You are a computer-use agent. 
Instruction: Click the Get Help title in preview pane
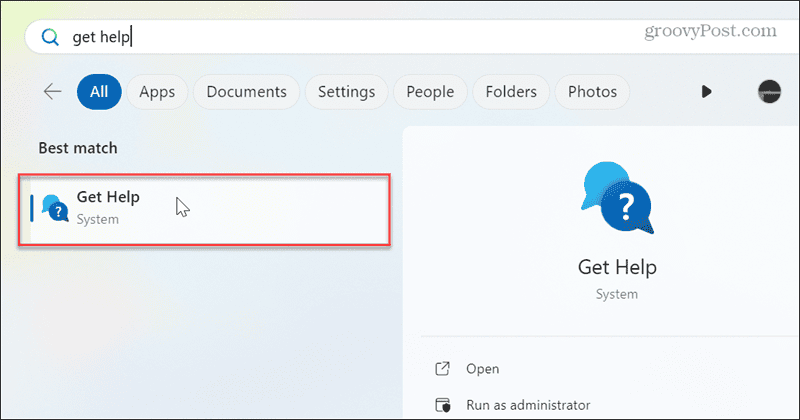coord(617,267)
